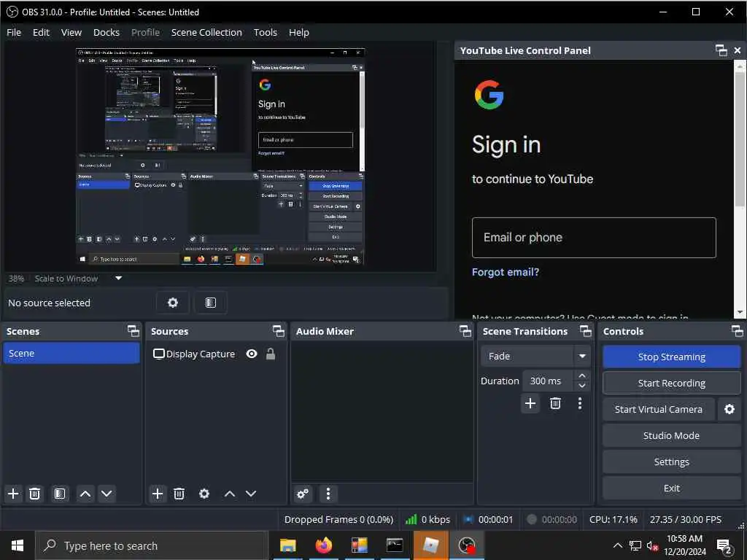Click Stop Streaming button
Viewport: 747px width, 560px height.
coord(671,357)
